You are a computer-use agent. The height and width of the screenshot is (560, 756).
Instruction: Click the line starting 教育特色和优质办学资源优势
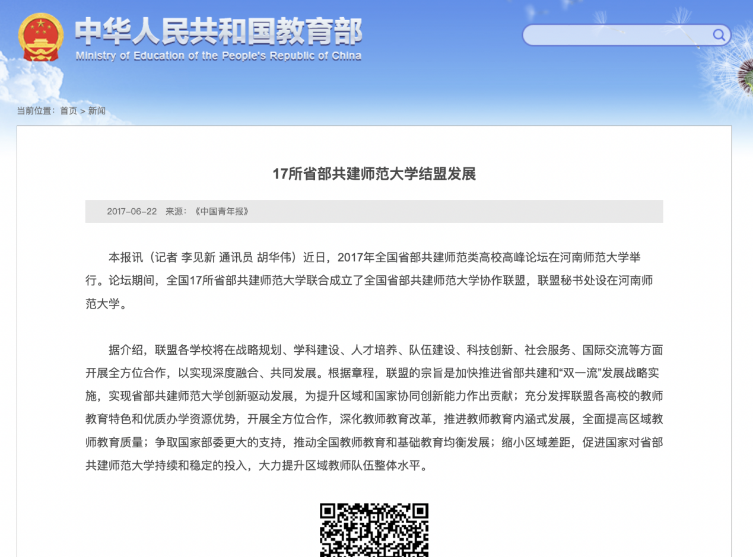pyautogui.click(x=374, y=419)
